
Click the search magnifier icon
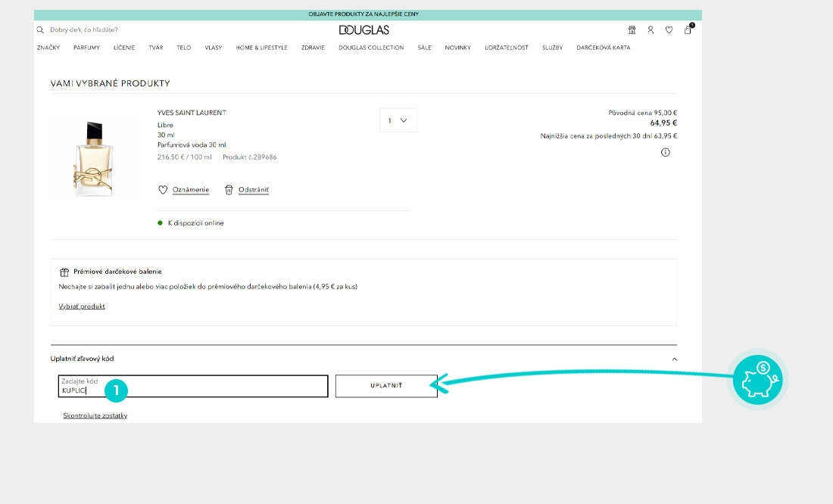point(40,30)
